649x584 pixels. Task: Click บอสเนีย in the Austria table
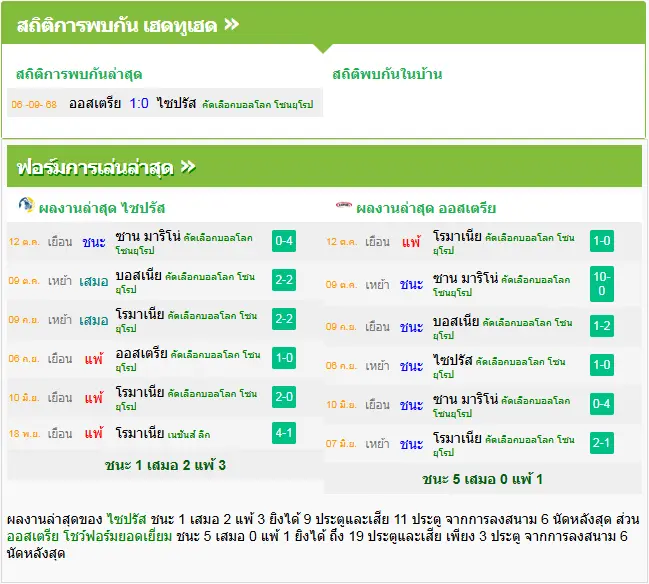456,322
